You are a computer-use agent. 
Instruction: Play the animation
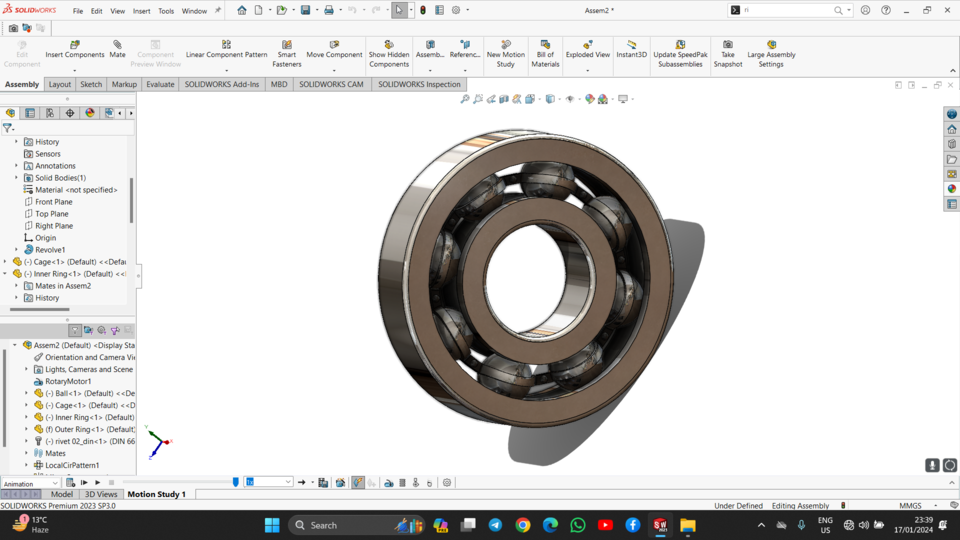(97, 482)
